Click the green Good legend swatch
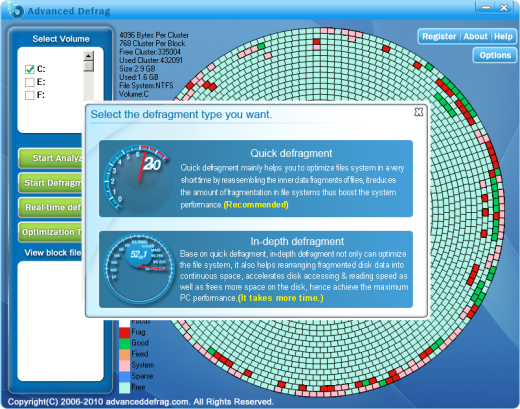Viewport: 520px width, 409px height. coord(124,343)
